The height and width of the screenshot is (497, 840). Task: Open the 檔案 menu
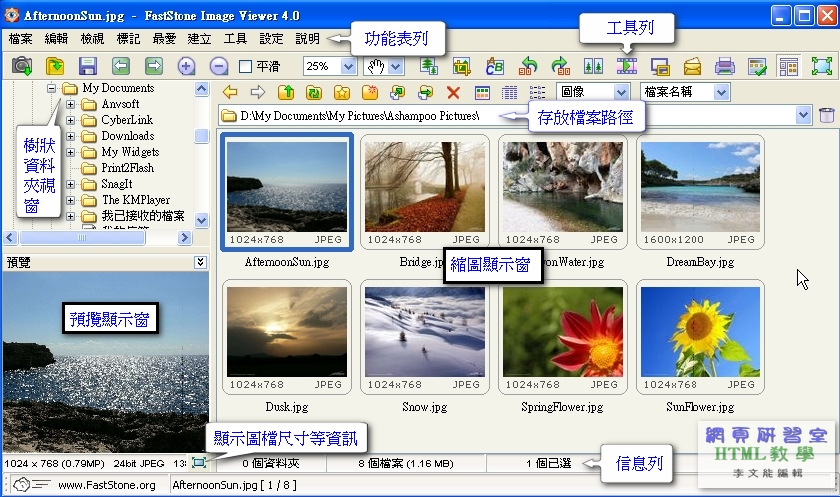pos(20,39)
